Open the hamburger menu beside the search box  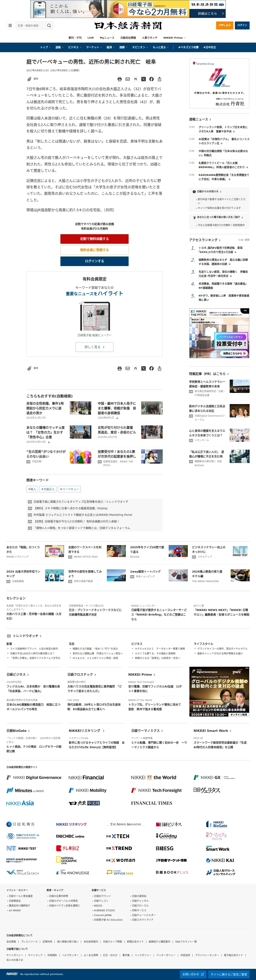coord(10,25)
